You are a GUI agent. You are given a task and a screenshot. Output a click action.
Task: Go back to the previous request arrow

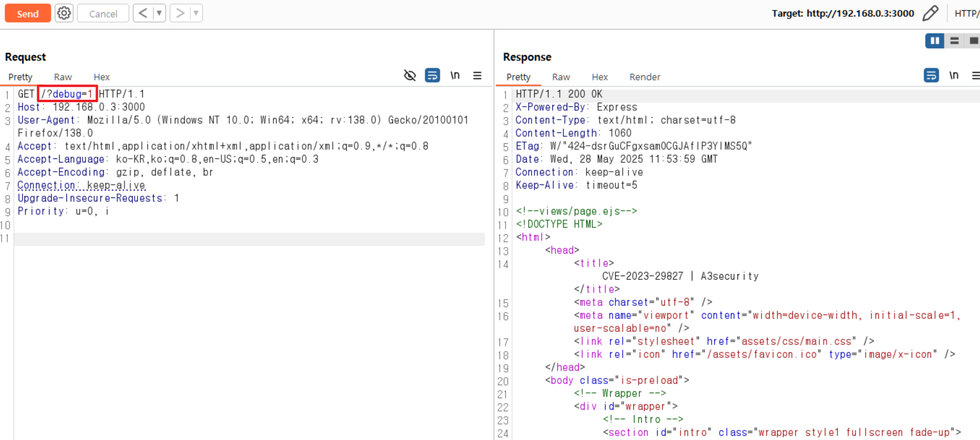(x=143, y=13)
